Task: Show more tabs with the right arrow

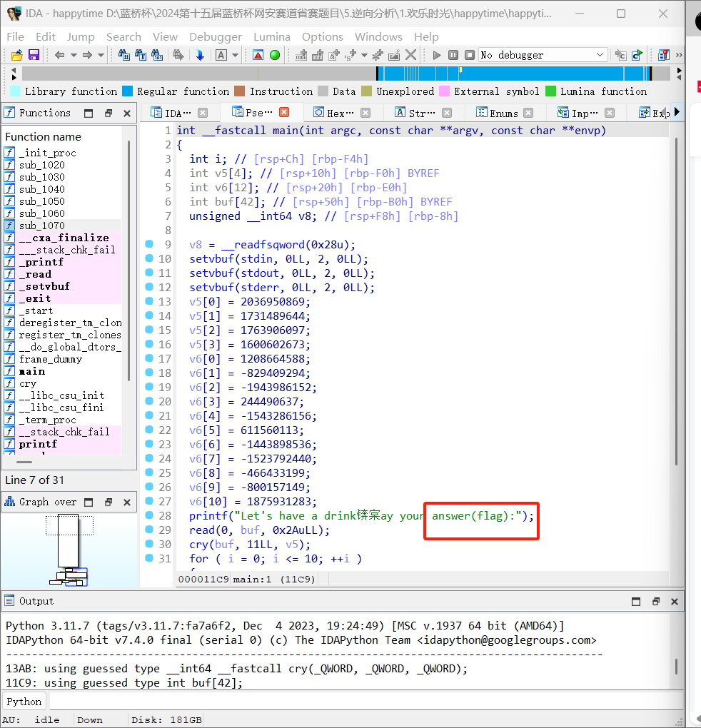Action: point(677,112)
